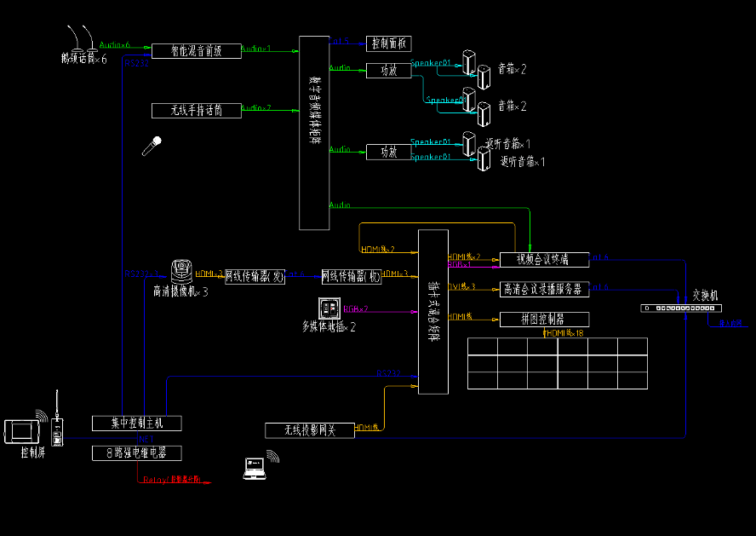Image resolution: width=756 pixels, height=536 pixels.
Task: Click the HD camera (高清摄像机) symbol
Action: 181,271
